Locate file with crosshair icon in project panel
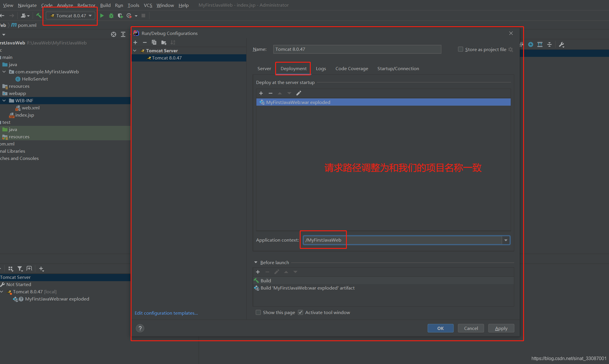The image size is (609, 364). click(x=114, y=34)
